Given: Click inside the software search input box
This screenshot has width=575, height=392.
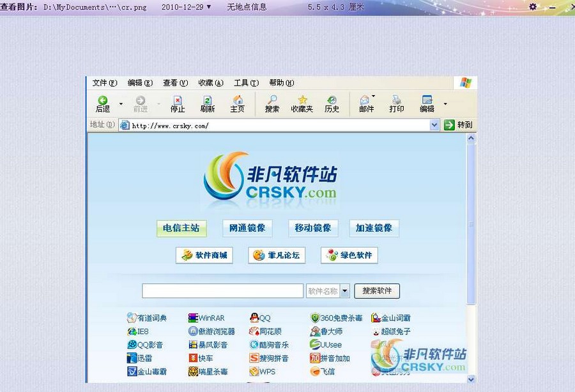Looking at the screenshot, I should (222, 290).
